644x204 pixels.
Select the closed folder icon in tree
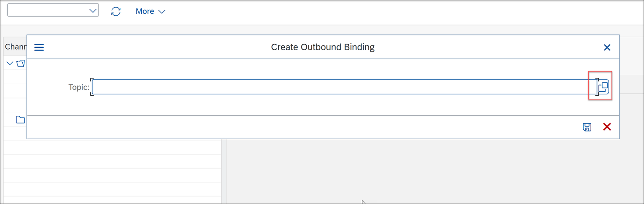[21, 119]
